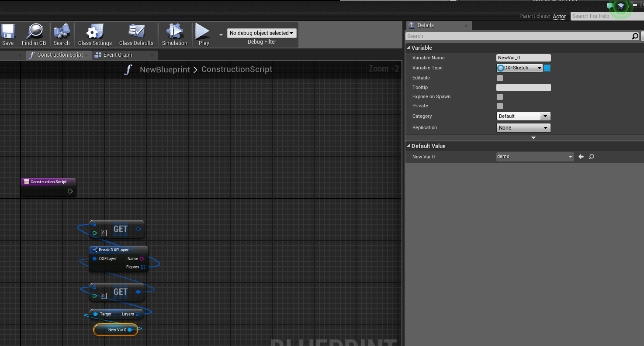Click NewBlueprint in the graph breadcrumb
The height and width of the screenshot is (346, 644).
pos(165,69)
